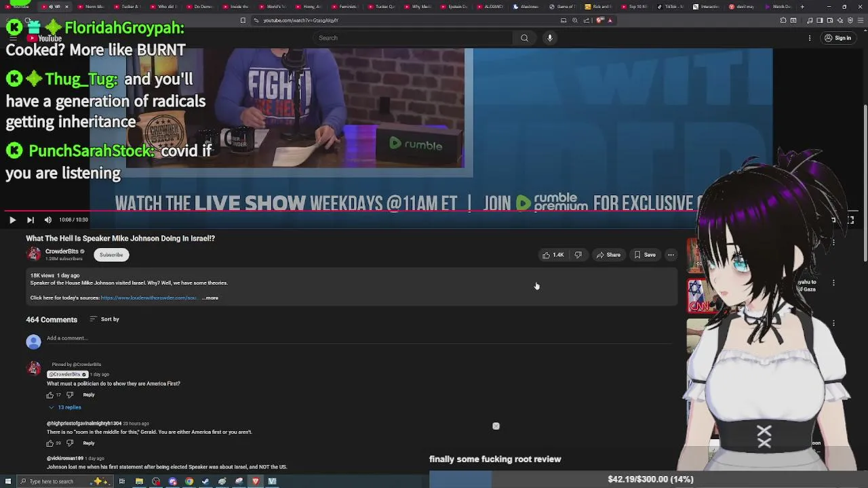Open the CrowderBits channel avatar
Viewport: 868px width, 488px height.
(x=33, y=254)
